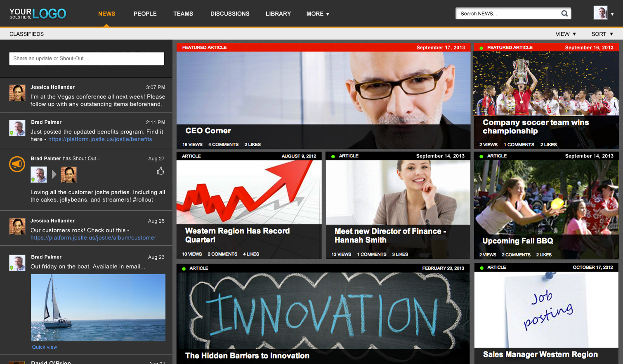
Task: Open the CEO Corner featured article
Action: [x=208, y=131]
